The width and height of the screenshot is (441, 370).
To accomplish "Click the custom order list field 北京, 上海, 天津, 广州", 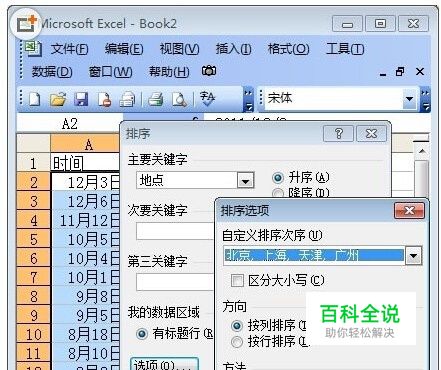I will click(314, 256).
